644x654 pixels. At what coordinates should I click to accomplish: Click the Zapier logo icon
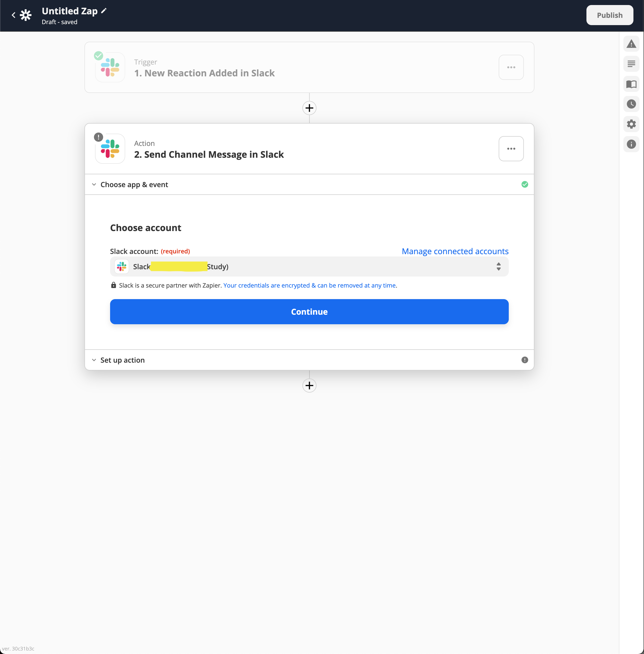(x=26, y=15)
